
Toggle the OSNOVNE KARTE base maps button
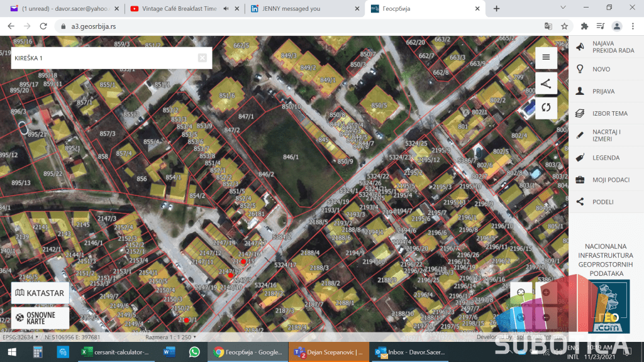40,317
